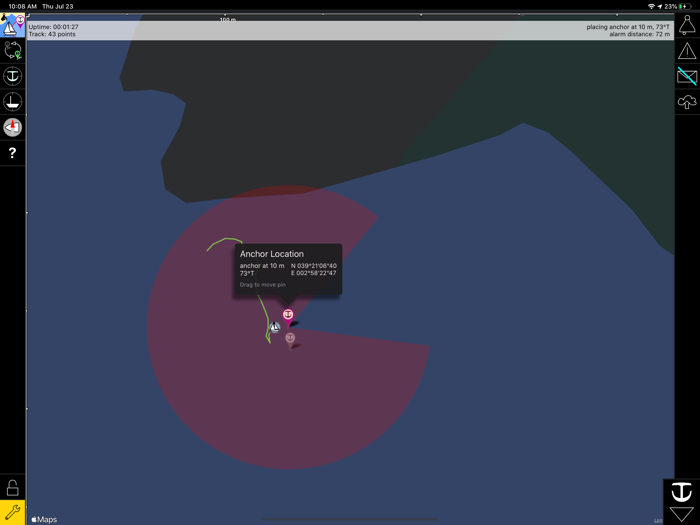Screen dimensions: 700x525
Task: Tap 'placing anchor at 10 m, 73°T' text
Action: (x=628, y=27)
